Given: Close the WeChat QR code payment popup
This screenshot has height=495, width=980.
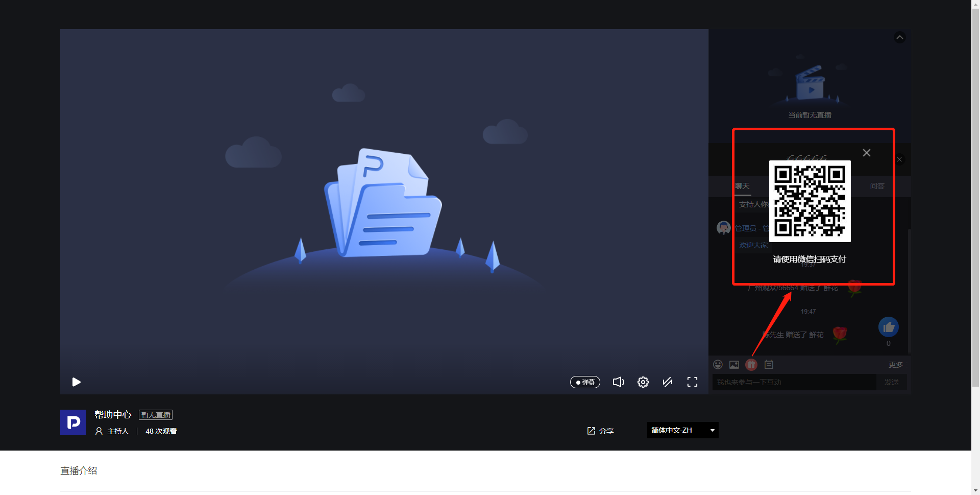Looking at the screenshot, I should (867, 153).
